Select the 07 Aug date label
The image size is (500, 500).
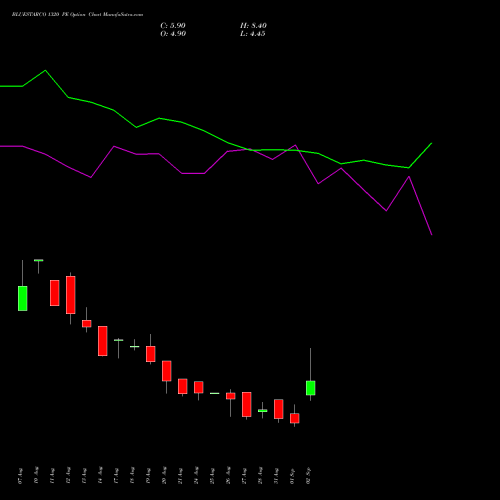[20, 476]
